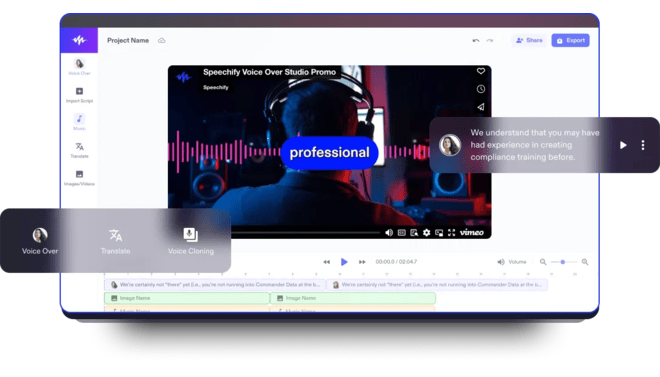Click the Share button
This screenshot has height=377, width=660.
pos(529,40)
